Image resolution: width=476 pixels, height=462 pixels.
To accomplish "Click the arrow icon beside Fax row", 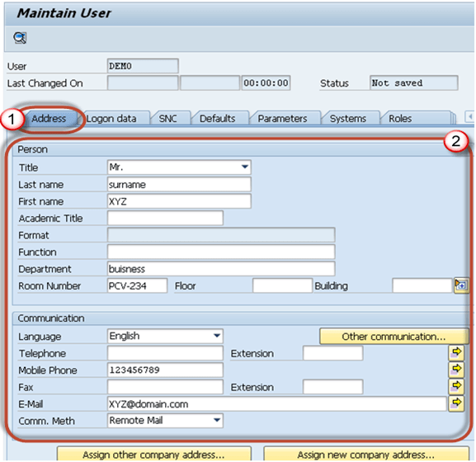I will [456, 386].
